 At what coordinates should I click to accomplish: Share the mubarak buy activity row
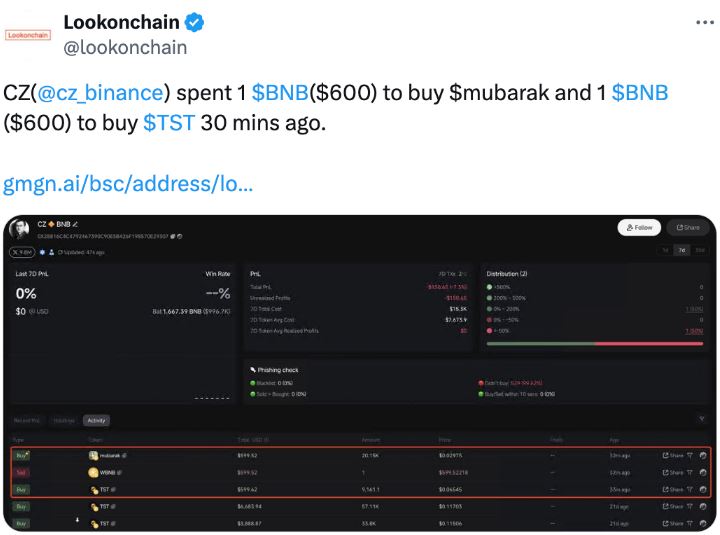(x=673, y=455)
